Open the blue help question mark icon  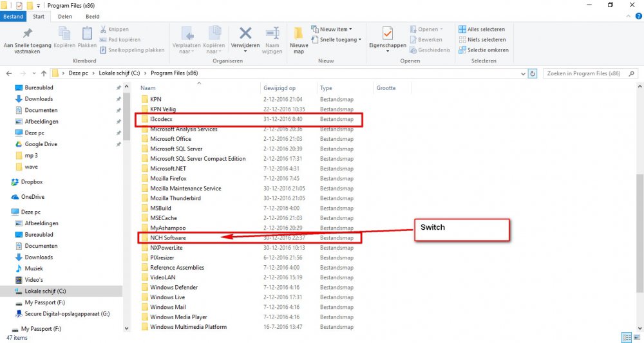tap(638, 17)
